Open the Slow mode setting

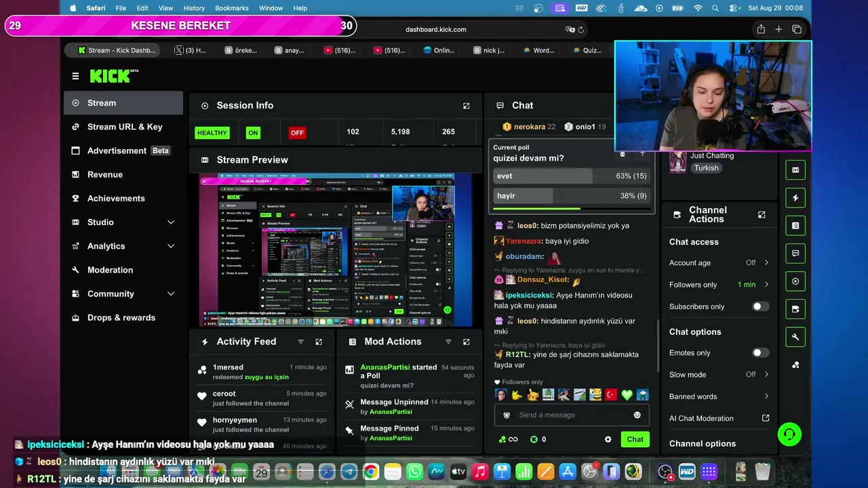[719, 374]
